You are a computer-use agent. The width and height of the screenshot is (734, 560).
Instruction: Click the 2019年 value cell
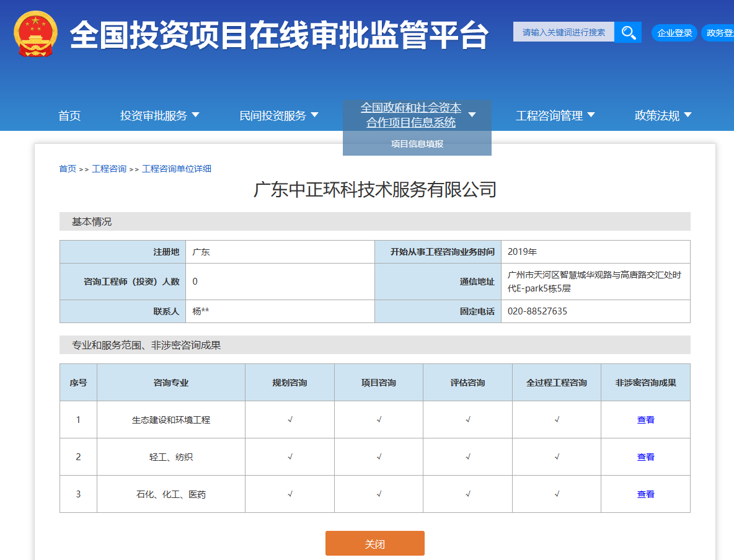point(595,252)
